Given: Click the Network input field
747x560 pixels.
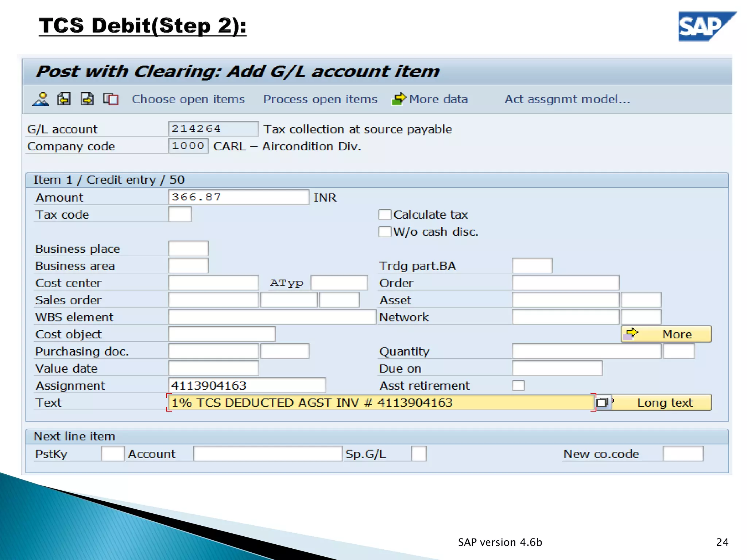Looking at the screenshot, I should 566,317.
